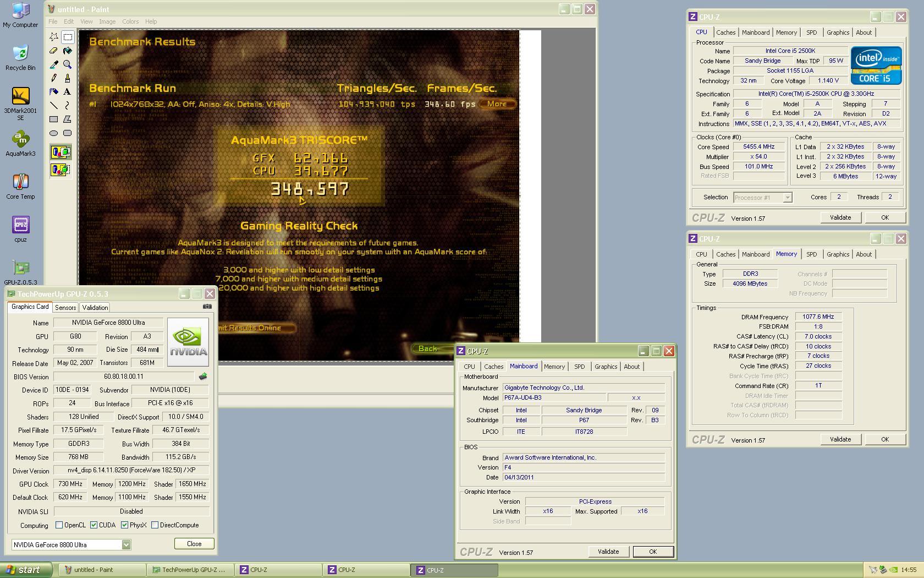Click the Driver Version field in GPU-Z

(x=131, y=471)
